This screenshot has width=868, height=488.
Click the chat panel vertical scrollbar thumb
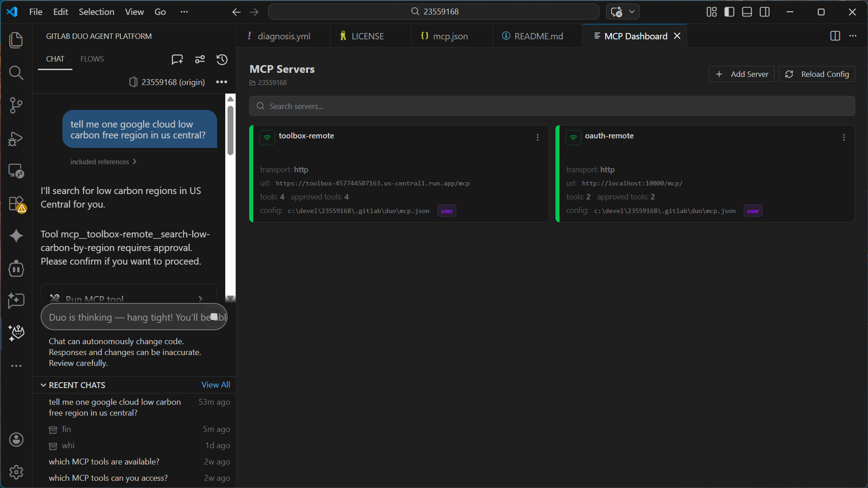[x=230, y=131]
